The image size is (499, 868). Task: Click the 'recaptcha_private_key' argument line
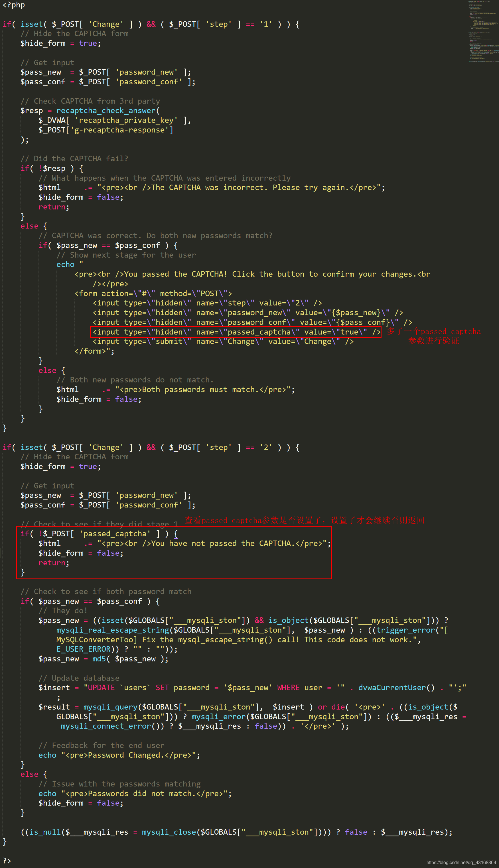(x=115, y=120)
